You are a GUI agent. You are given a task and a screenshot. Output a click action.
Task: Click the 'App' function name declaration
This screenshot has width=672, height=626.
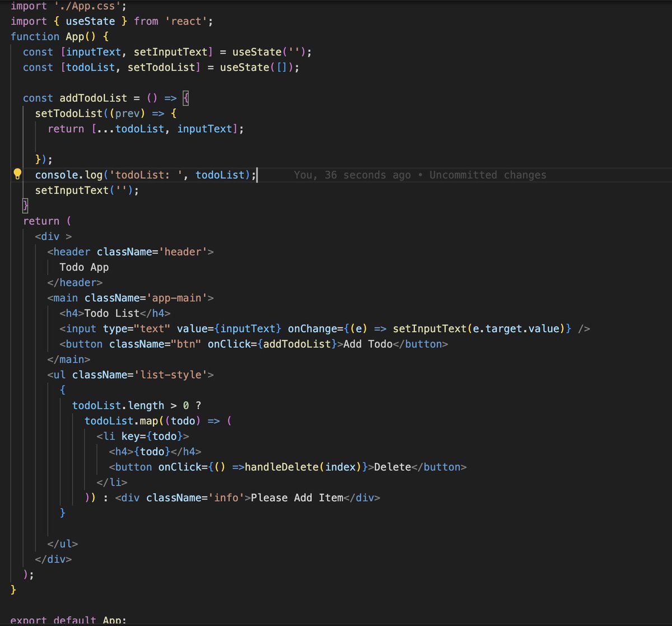click(75, 36)
